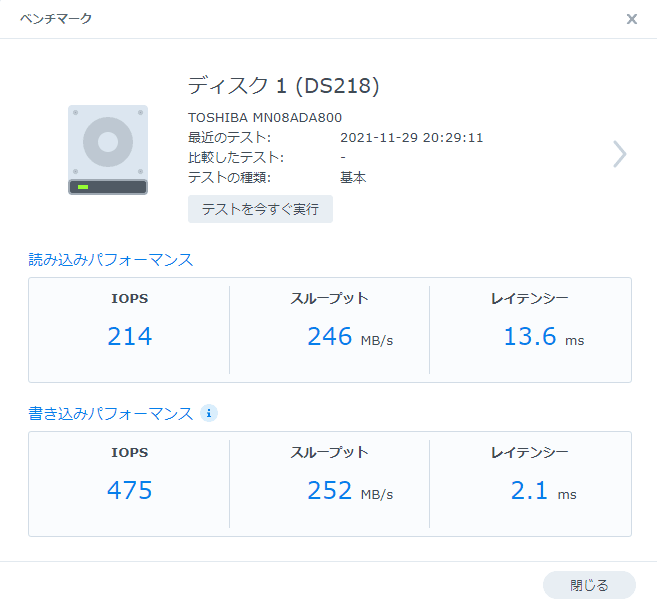Image resolution: width=657 pixels, height=603 pixels.
Task: Click the 閉じる button
Action: tap(589, 585)
